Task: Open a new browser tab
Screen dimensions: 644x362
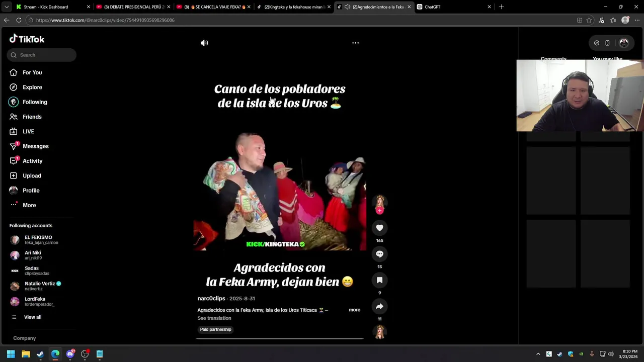Action: point(501,7)
